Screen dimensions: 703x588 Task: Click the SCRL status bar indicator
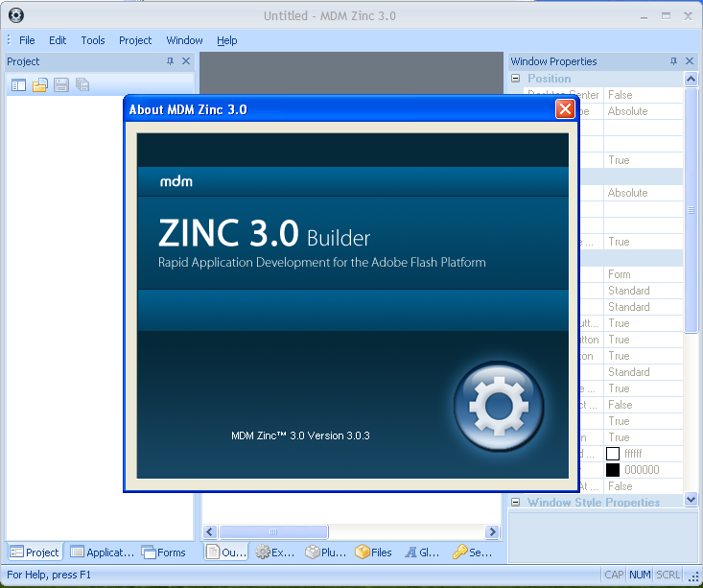(x=668, y=575)
